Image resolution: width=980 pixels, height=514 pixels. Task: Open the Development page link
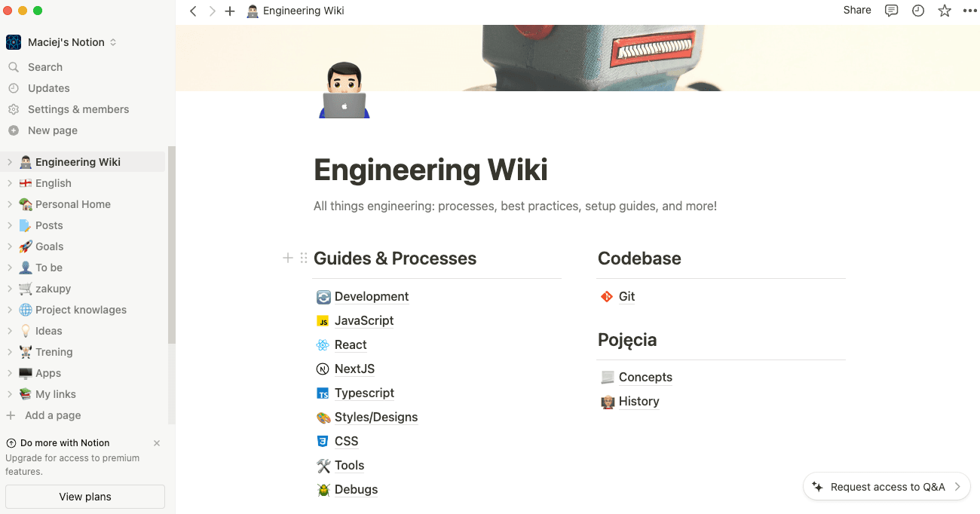point(372,297)
